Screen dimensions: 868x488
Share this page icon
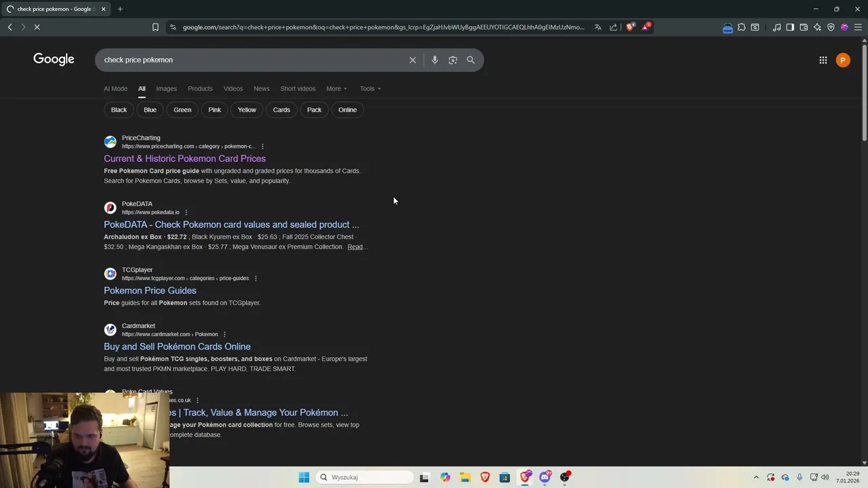click(x=614, y=27)
